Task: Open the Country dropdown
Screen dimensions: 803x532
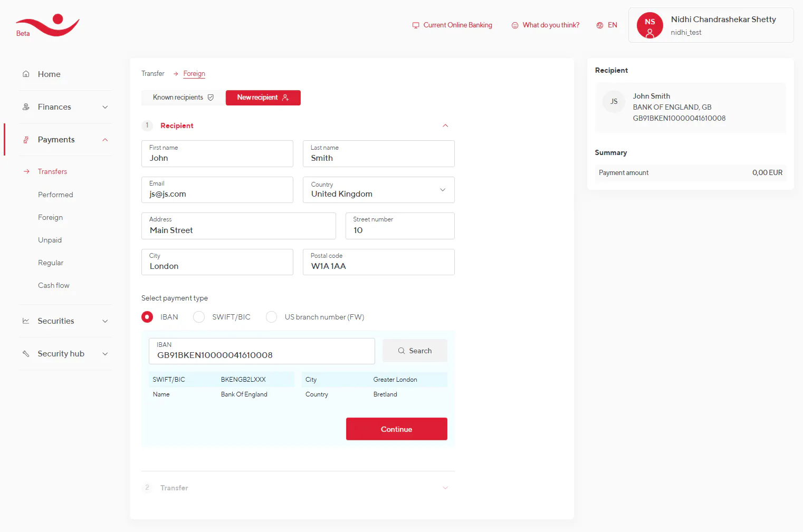Action: 379,190
